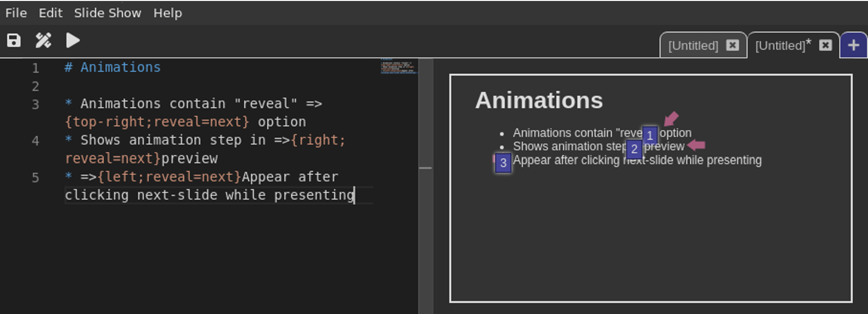Screen dimensions: 868x314
Task: Click line number 5 in the gutter
Action: pyautogui.click(x=35, y=178)
